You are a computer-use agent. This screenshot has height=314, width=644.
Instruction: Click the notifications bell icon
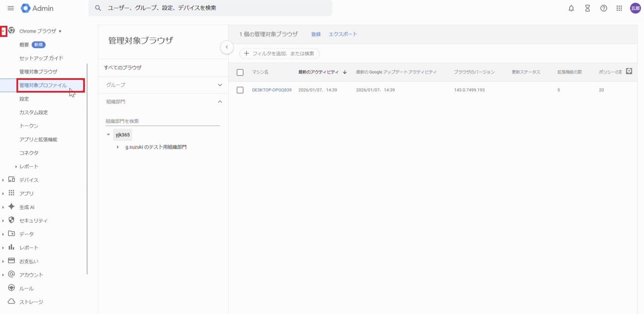pos(571,8)
